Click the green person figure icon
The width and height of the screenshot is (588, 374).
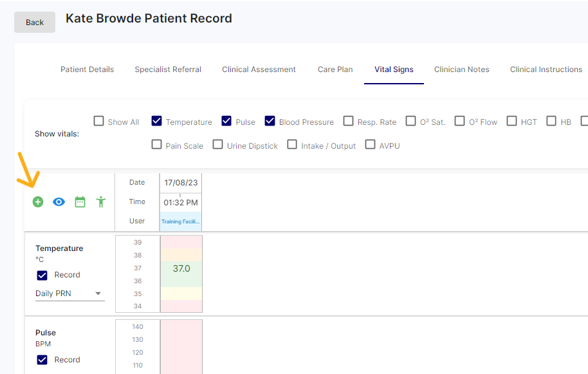coord(101,202)
